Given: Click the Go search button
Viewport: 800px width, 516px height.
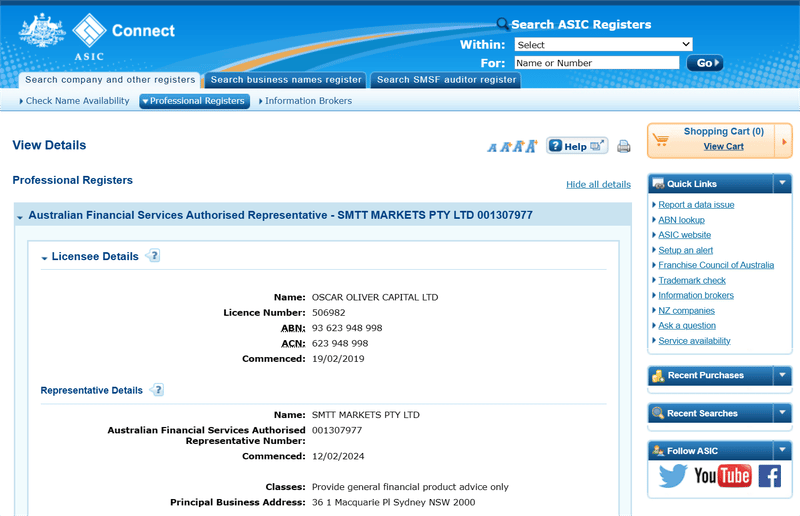Looking at the screenshot, I should [x=705, y=63].
